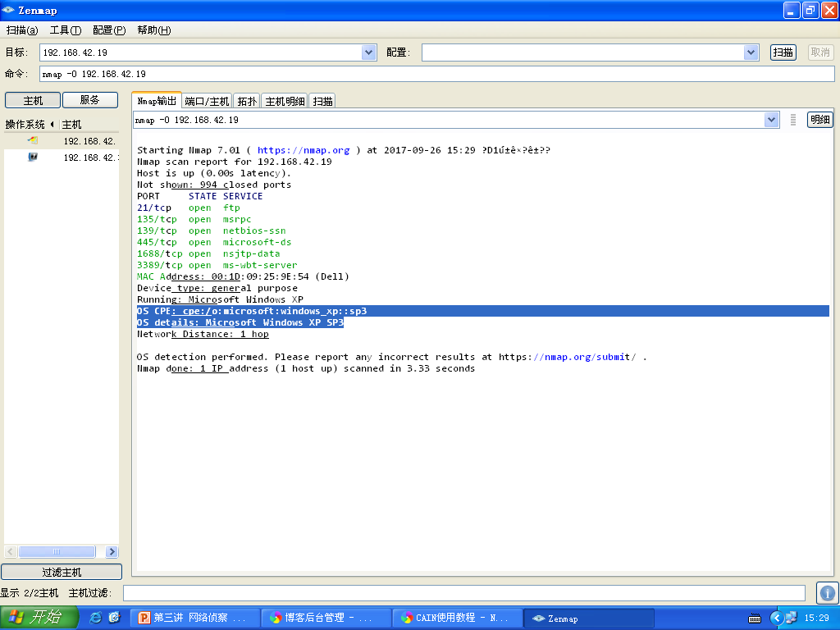Switch to 第三讲 网络侦察 PowerPoint taskbar item

click(195, 619)
